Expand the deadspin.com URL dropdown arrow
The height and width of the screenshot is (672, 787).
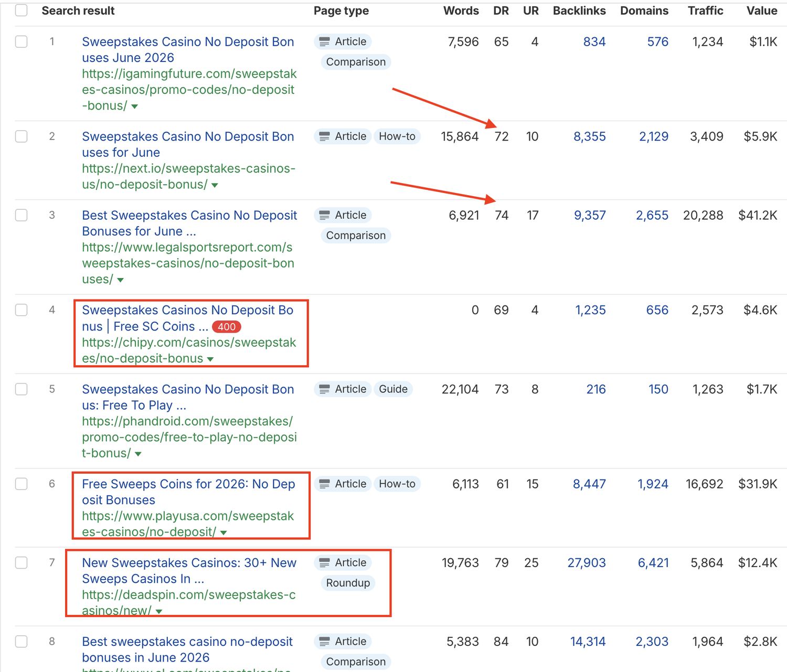159,612
